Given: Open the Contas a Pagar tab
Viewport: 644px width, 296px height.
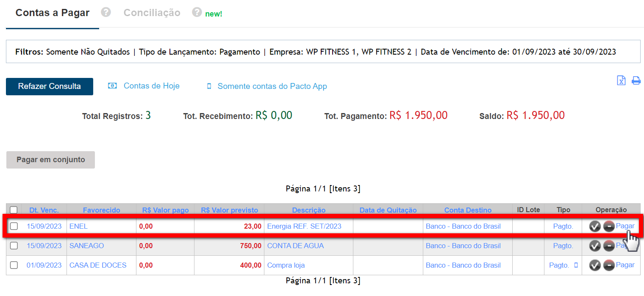Looking at the screenshot, I should [x=53, y=13].
